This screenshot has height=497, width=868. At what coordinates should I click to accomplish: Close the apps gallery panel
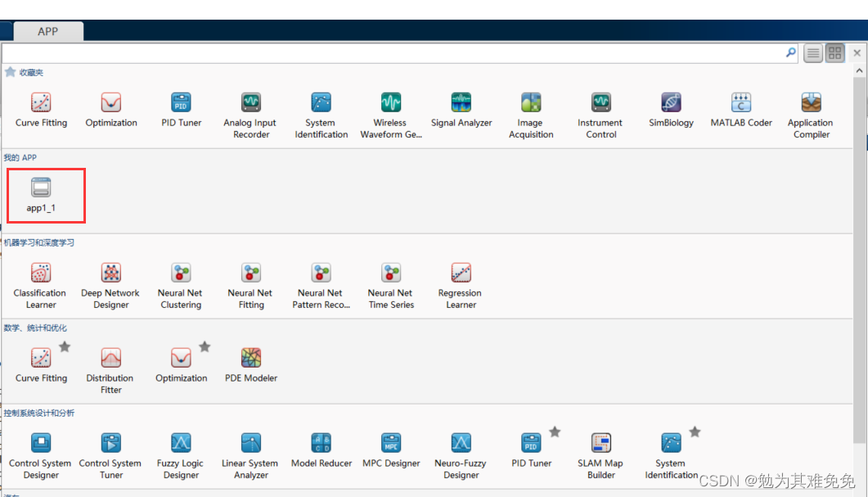pyautogui.click(x=857, y=53)
